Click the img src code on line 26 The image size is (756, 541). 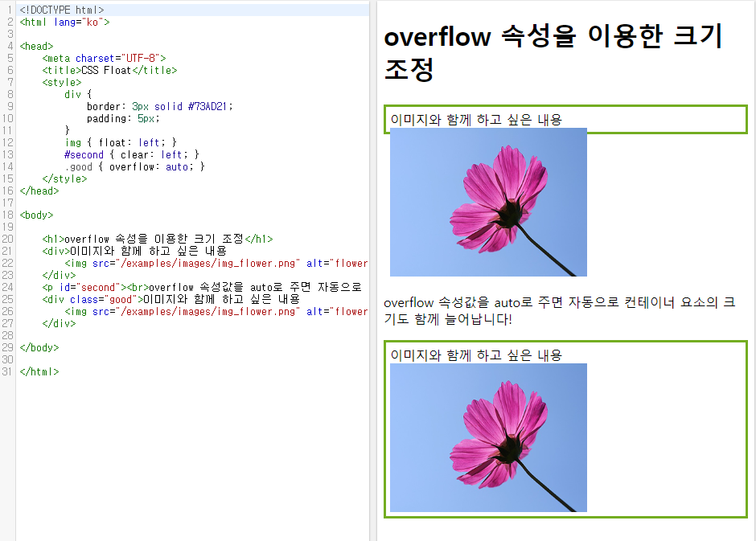216,311
